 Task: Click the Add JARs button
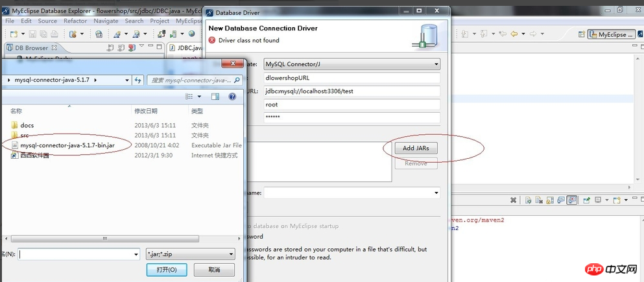click(416, 148)
